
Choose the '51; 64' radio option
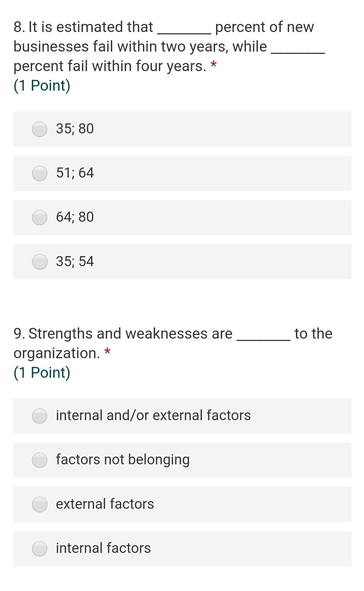click(x=40, y=174)
